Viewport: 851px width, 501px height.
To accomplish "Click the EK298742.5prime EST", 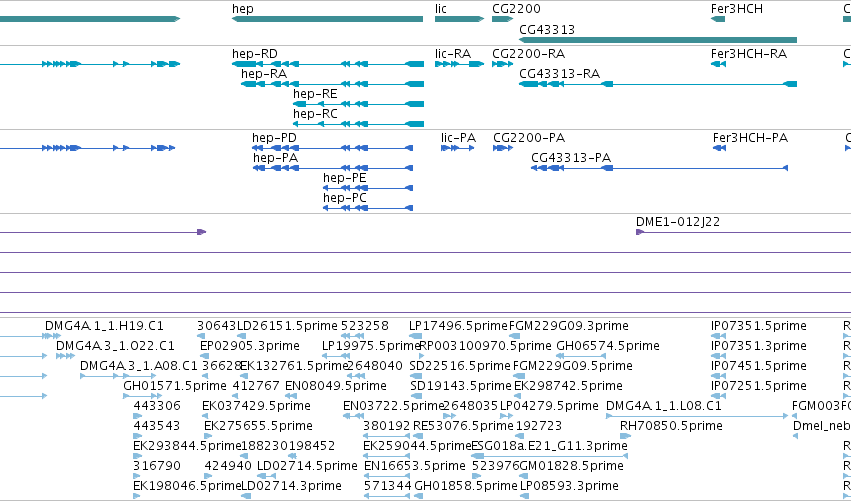I will (519, 396).
